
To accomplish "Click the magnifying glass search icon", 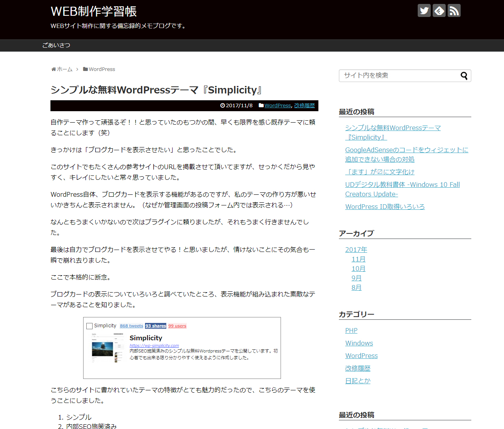I will tap(464, 76).
